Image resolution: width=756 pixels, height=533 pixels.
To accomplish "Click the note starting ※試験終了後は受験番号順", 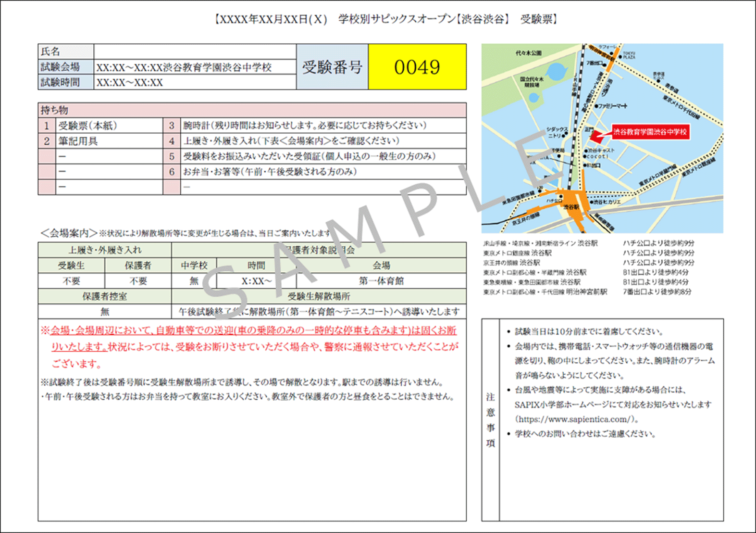I will point(242,382).
